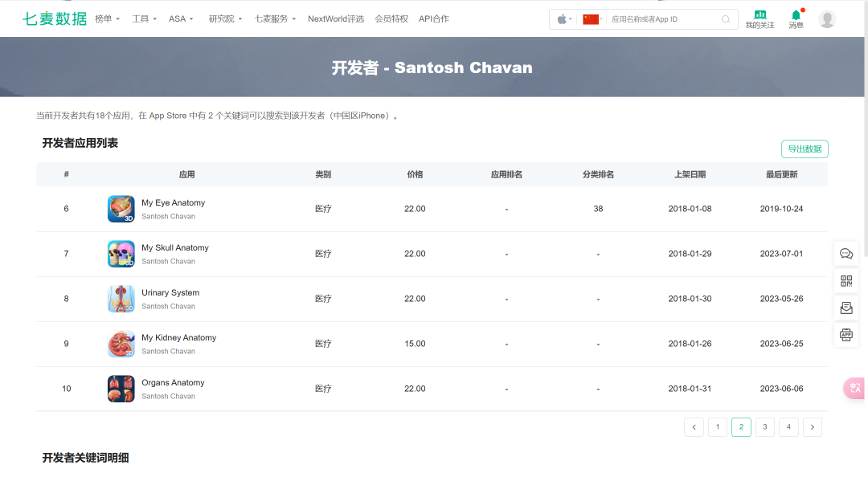Screen dimensions: 868x477
Task: Expand the 工具 menu
Action: (144, 18)
